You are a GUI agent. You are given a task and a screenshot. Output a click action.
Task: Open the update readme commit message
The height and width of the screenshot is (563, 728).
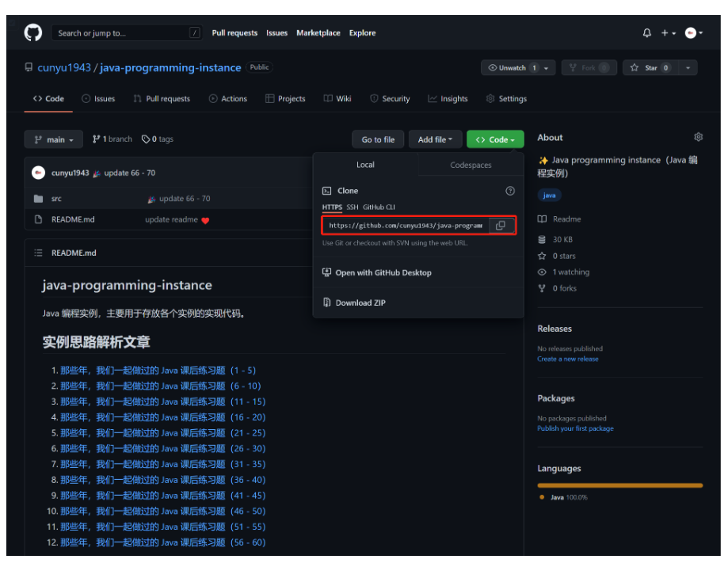(x=171, y=219)
